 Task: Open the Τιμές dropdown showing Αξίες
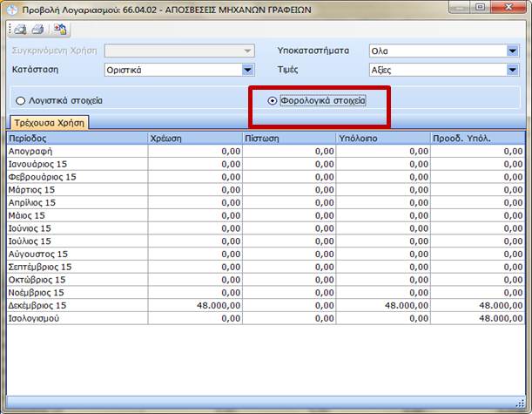(x=512, y=70)
